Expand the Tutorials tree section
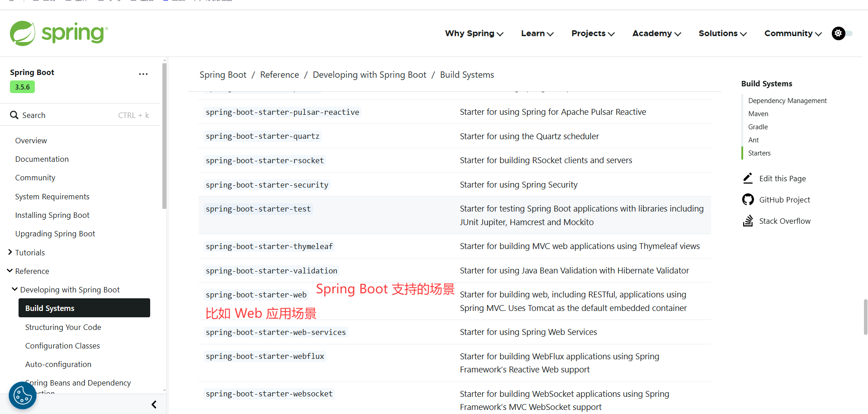 coord(10,252)
